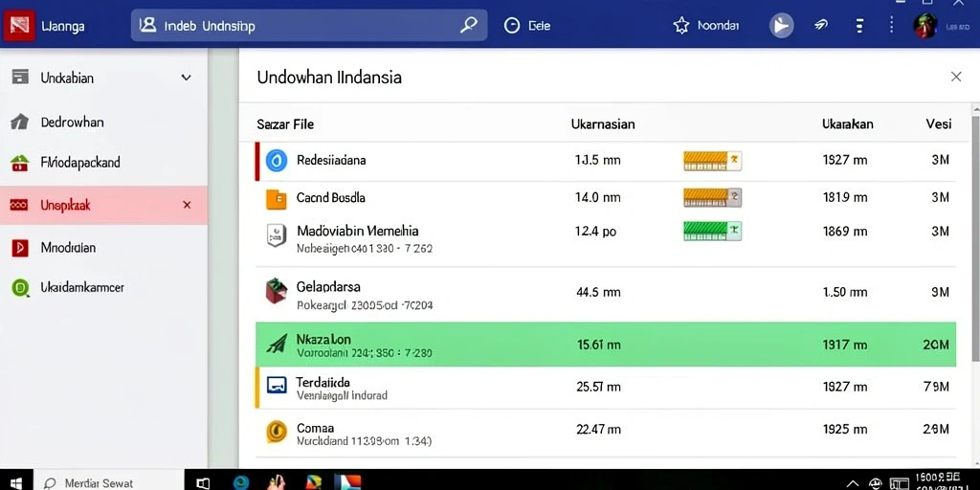Click the circle icon next to Eeie
The height and width of the screenshot is (490, 980).
click(x=512, y=26)
